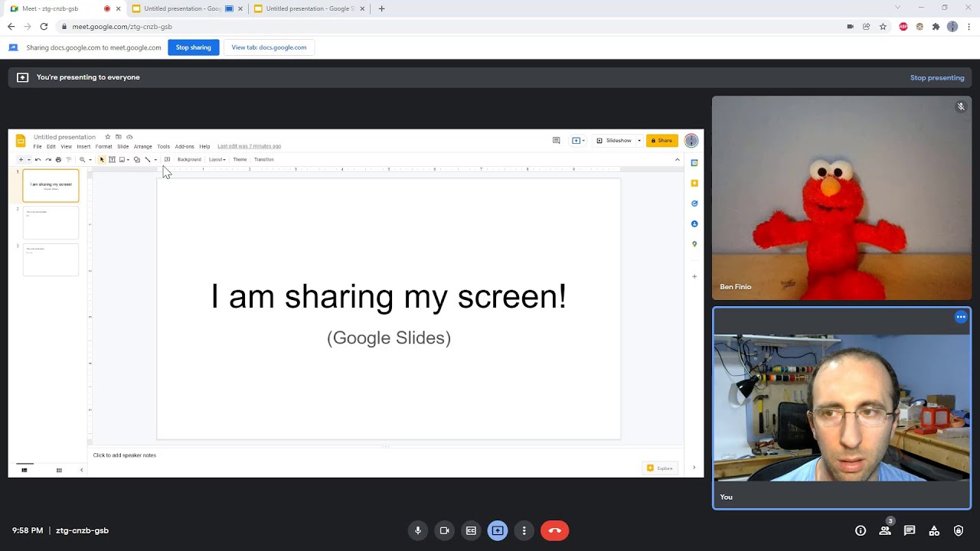Screen dimensions: 980x551
Task: Click Theme in the Slides toolbar
Action: click(240, 159)
